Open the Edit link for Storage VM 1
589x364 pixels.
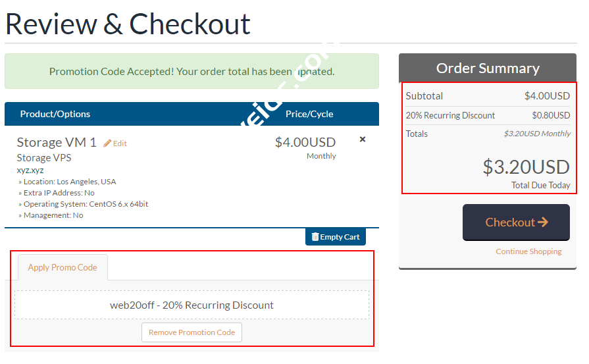point(120,143)
